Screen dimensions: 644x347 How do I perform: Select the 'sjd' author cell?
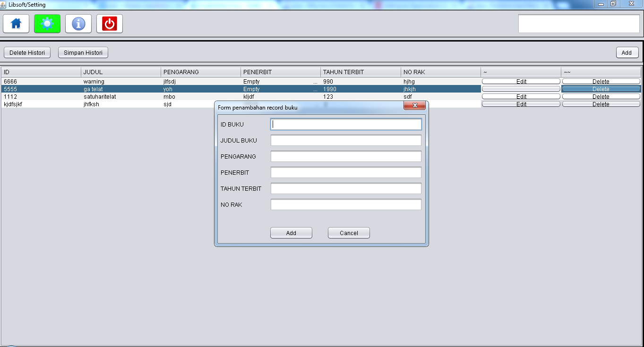[188, 104]
